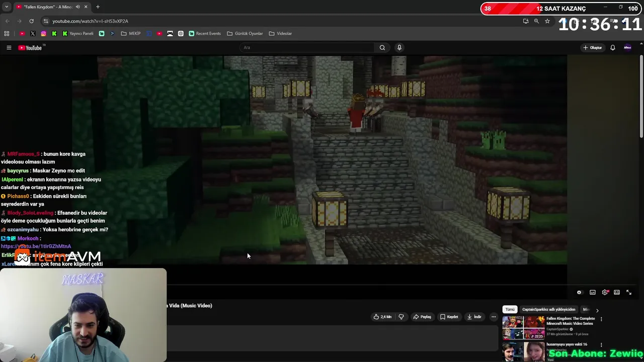Open the X (Twitter) bookmark

tap(33, 34)
